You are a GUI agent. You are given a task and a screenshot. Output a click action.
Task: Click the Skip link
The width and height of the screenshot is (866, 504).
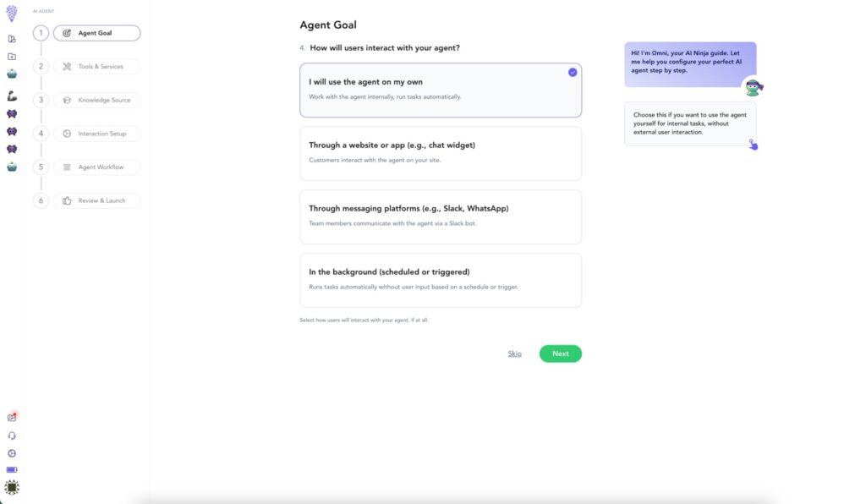pos(515,353)
